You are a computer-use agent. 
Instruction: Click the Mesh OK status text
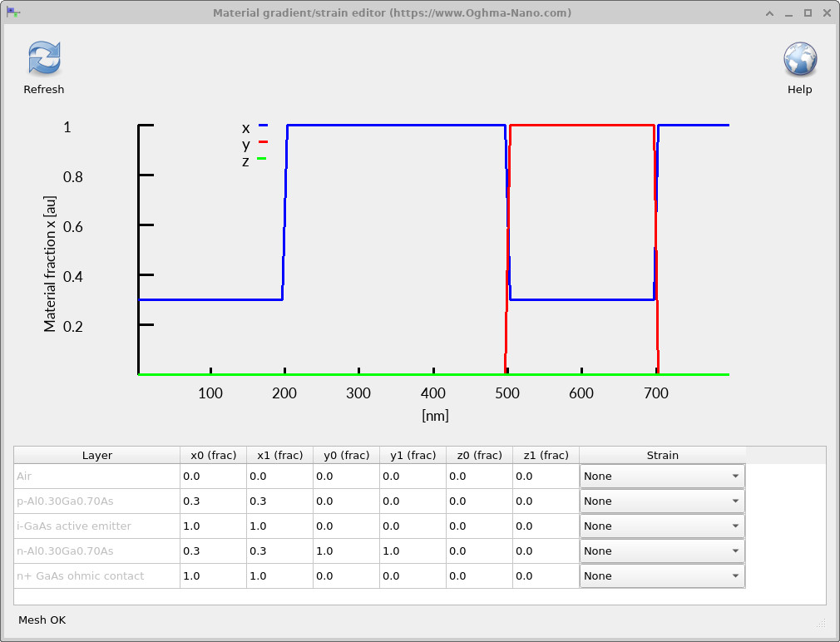(x=42, y=620)
